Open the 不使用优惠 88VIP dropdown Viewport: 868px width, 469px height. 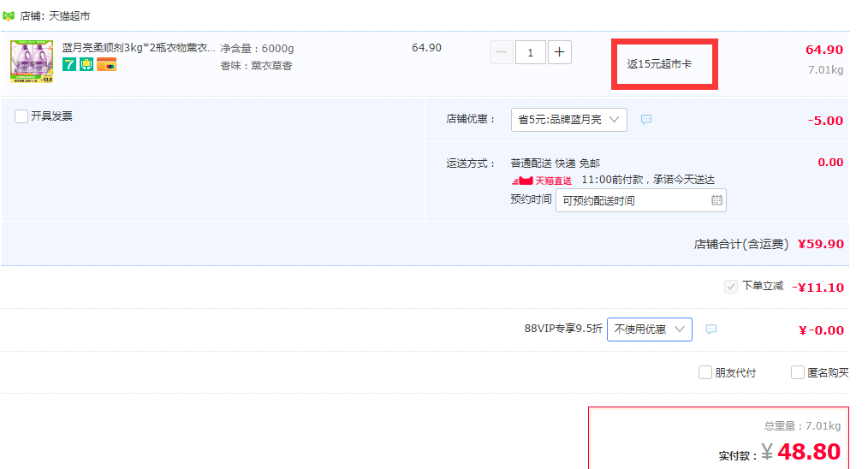650,329
